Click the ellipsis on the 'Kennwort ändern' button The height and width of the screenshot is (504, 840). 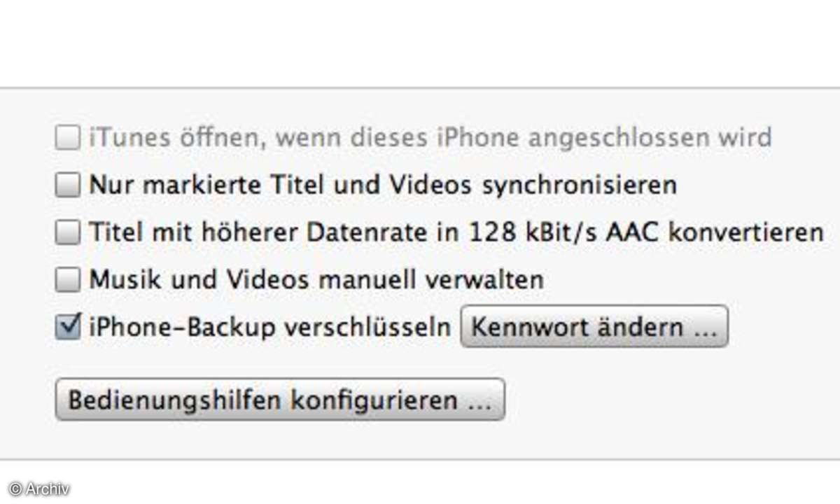coord(703,330)
